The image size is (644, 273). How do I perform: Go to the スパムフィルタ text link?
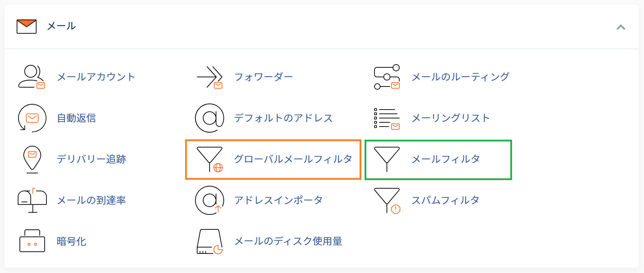point(445,200)
